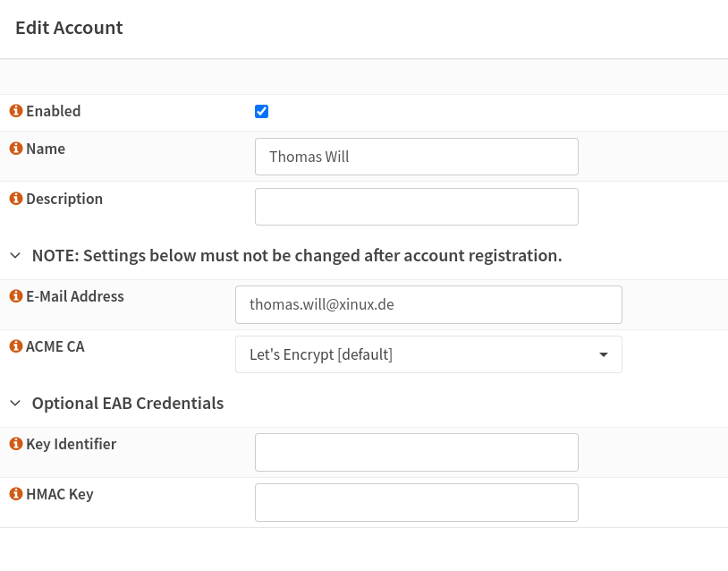Screen dimensions: 728x571
Task: Click into the HMAC Key input
Action: 416,502
